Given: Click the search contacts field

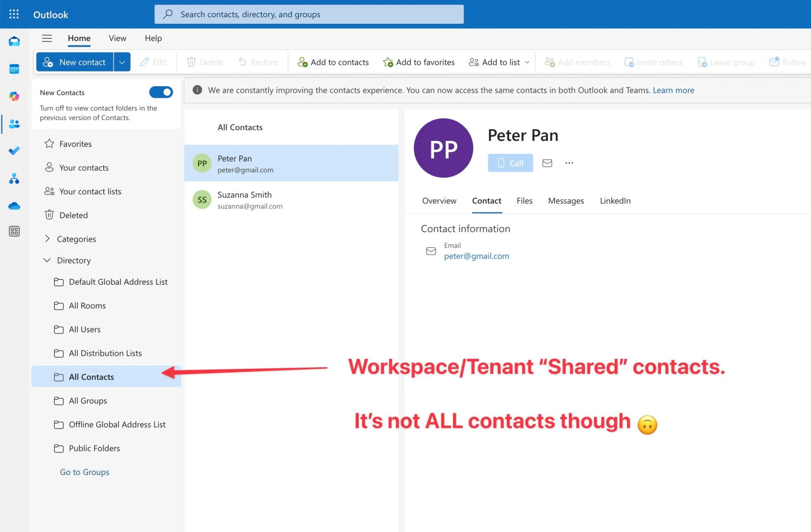Looking at the screenshot, I should pyautogui.click(x=309, y=14).
